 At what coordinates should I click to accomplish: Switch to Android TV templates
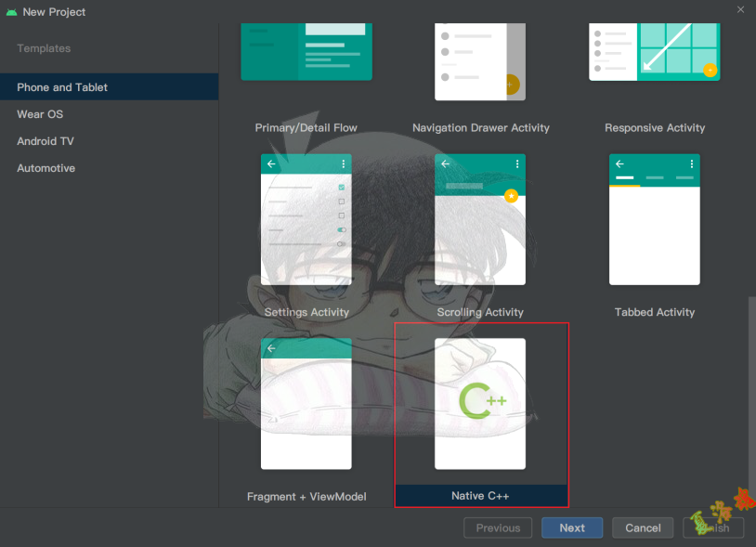click(46, 141)
